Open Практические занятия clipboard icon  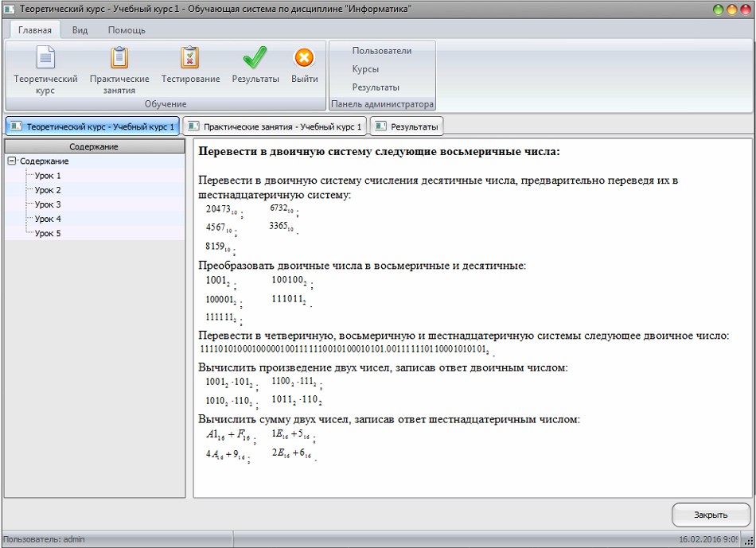coord(119,58)
